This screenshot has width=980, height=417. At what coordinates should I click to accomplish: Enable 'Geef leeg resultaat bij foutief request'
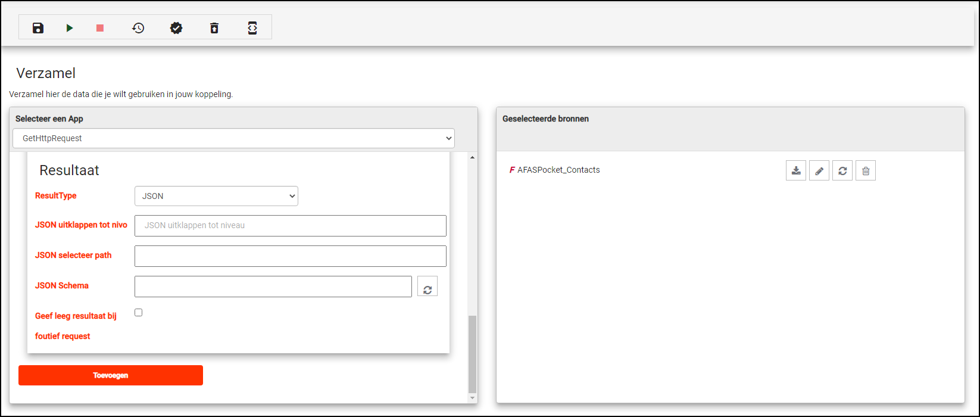click(x=139, y=313)
